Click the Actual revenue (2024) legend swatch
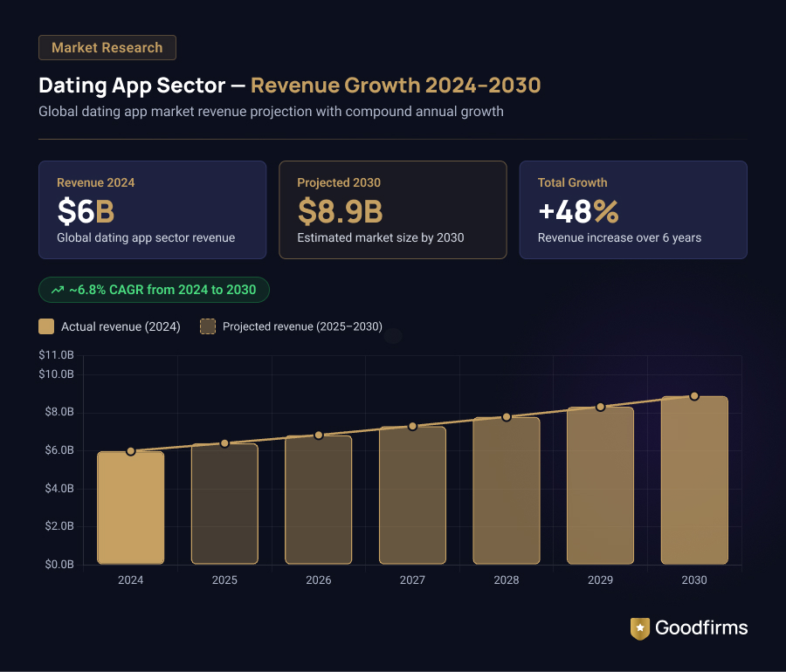Screen dimensions: 786x672 tap(45, 326)
